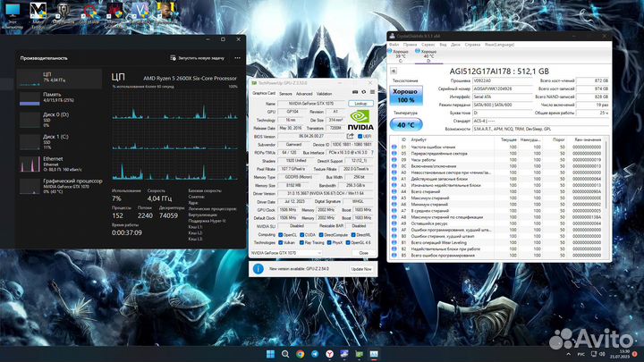Toggle the DirectML checkbox
644x362 pixels.
[353, 235]
